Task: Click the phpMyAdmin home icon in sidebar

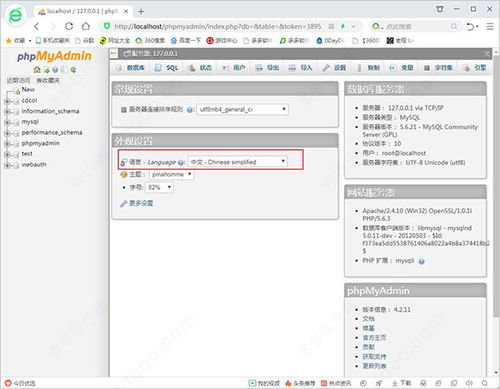Action: pos(37,70)
